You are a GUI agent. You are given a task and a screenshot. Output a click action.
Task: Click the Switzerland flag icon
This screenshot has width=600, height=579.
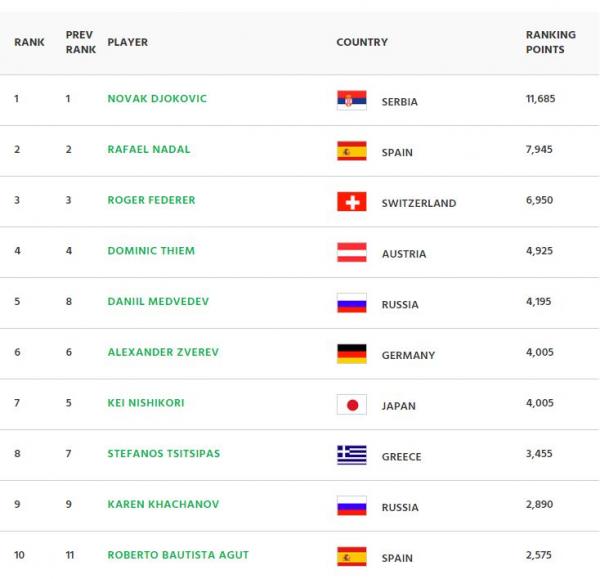click(351, 201)
